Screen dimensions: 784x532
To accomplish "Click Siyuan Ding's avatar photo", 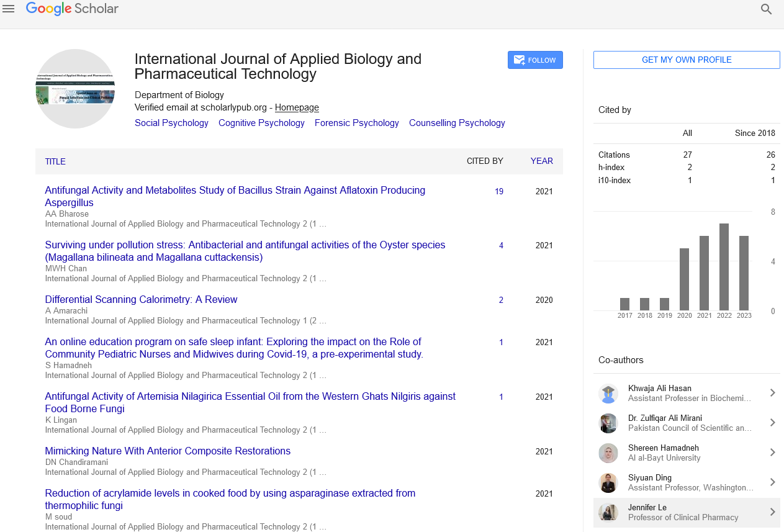I will coord(608,483).
